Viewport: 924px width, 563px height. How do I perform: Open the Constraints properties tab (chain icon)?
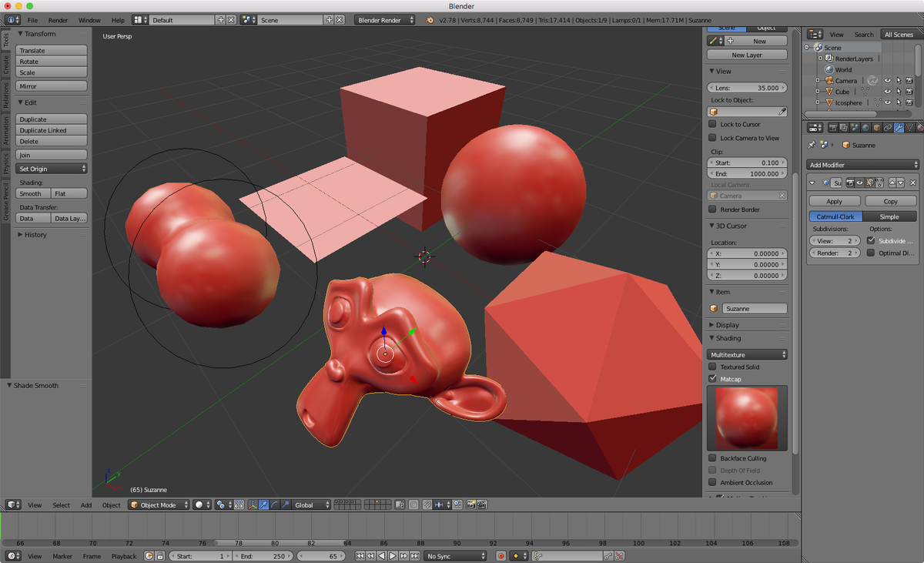tap(888, 127)
